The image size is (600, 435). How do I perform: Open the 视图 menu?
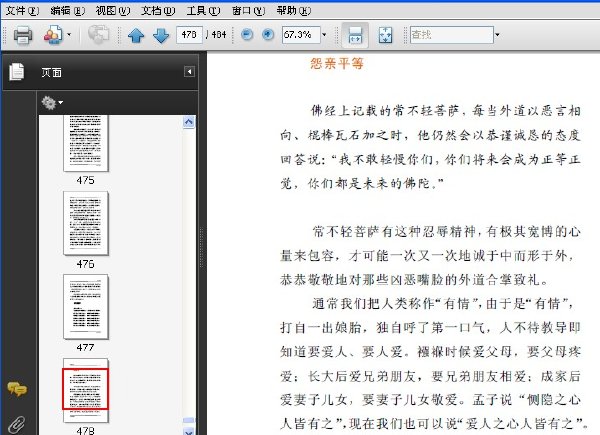[x=113, y=11]
